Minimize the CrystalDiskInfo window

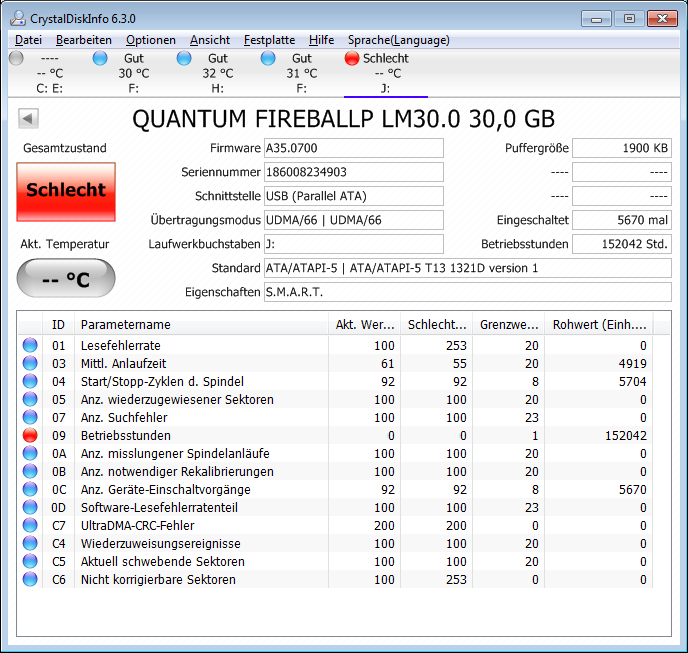pos(596,19)
